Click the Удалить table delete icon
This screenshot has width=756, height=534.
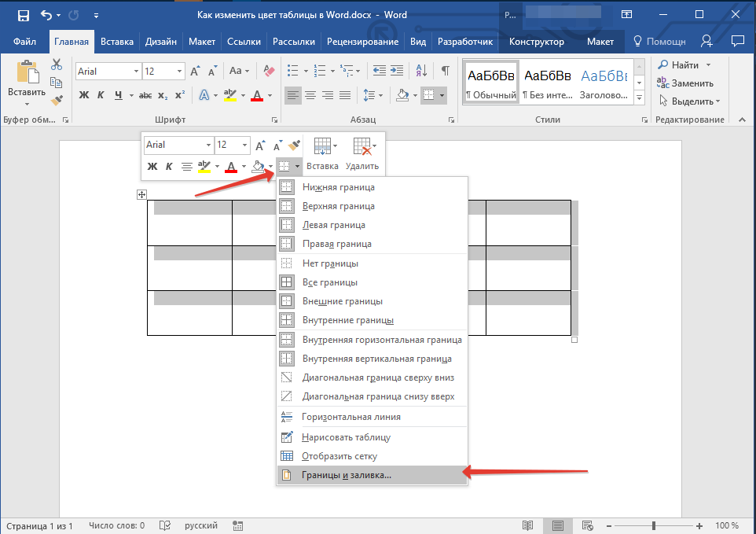click(362, 154)
